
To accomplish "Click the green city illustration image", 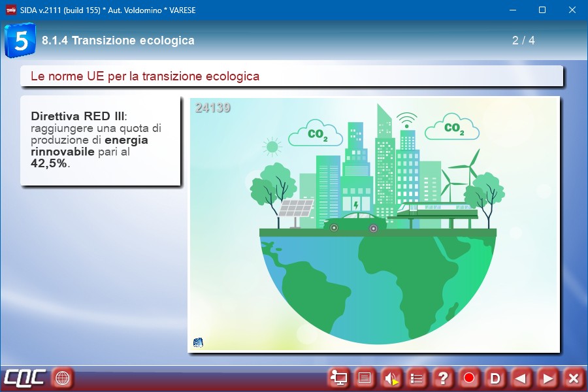I will click(374, 225).
